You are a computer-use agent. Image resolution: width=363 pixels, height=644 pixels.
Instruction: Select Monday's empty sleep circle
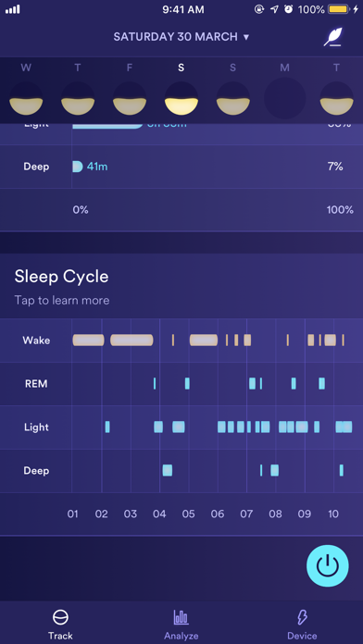point(284,99)
